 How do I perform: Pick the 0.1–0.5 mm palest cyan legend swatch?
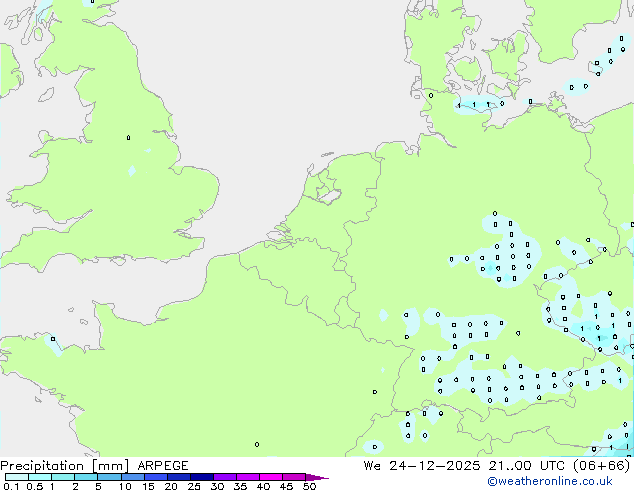[17, 477]
